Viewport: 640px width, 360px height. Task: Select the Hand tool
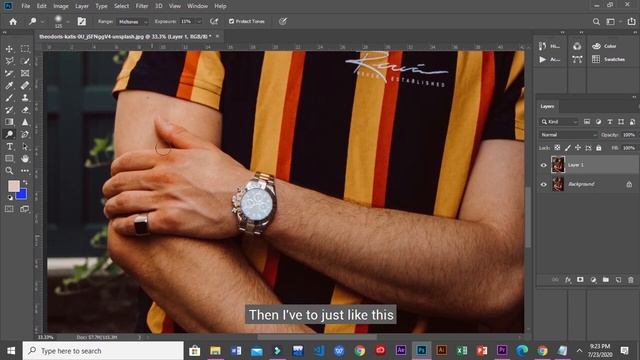(x=25, y=158)
